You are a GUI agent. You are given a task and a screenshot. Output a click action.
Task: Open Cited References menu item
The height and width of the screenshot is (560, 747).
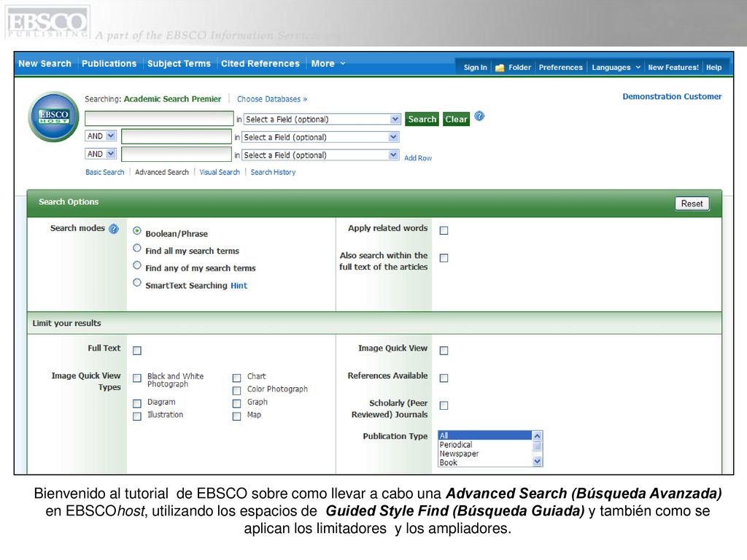point(260,63)
